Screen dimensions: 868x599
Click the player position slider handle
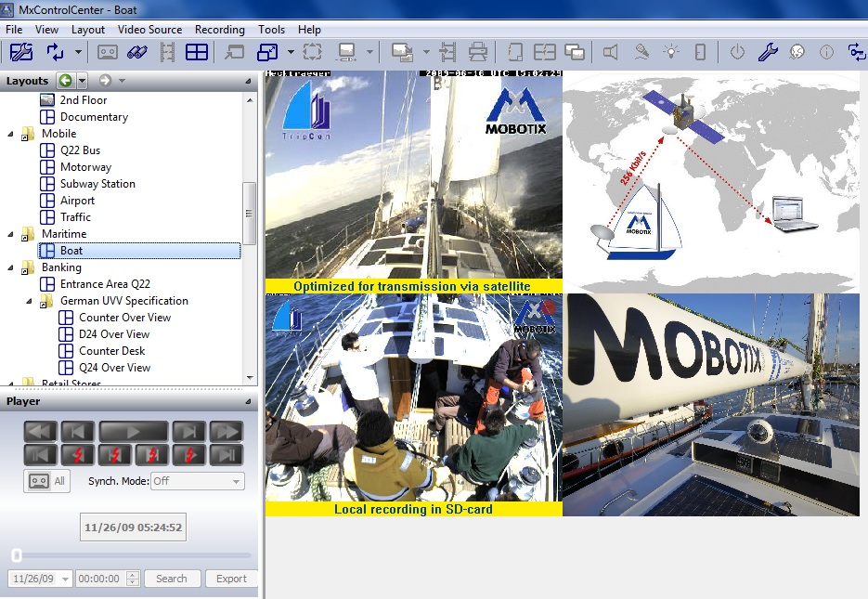17,554
